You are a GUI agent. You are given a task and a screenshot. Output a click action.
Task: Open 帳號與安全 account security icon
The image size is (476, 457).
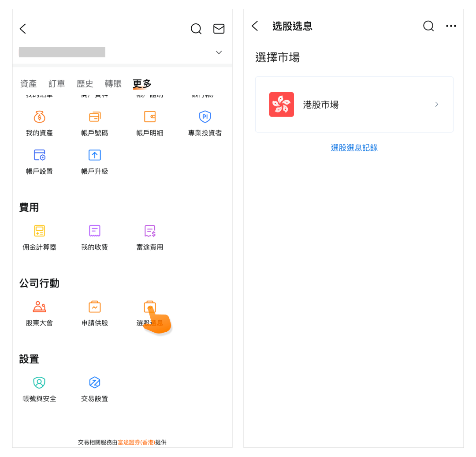[40, 383]
